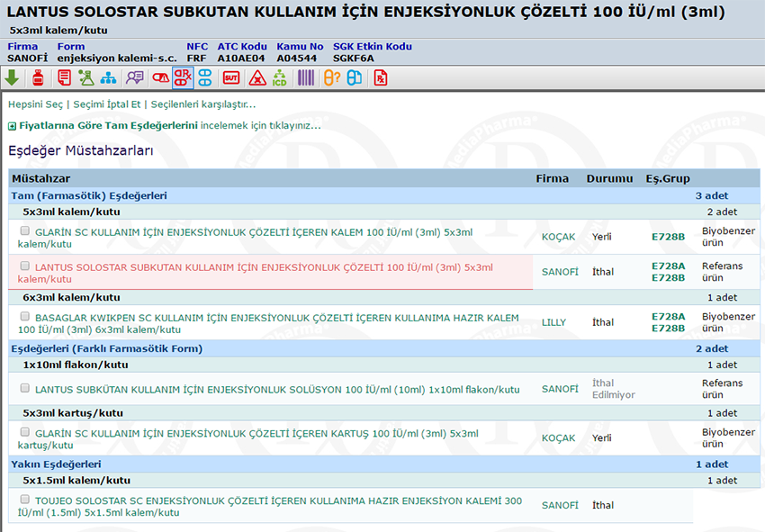Image resolution: width=765 pixels, height=532 pixels.
Task: Open the E728B group link for GLARİN kalem
Action: point(668,238)
